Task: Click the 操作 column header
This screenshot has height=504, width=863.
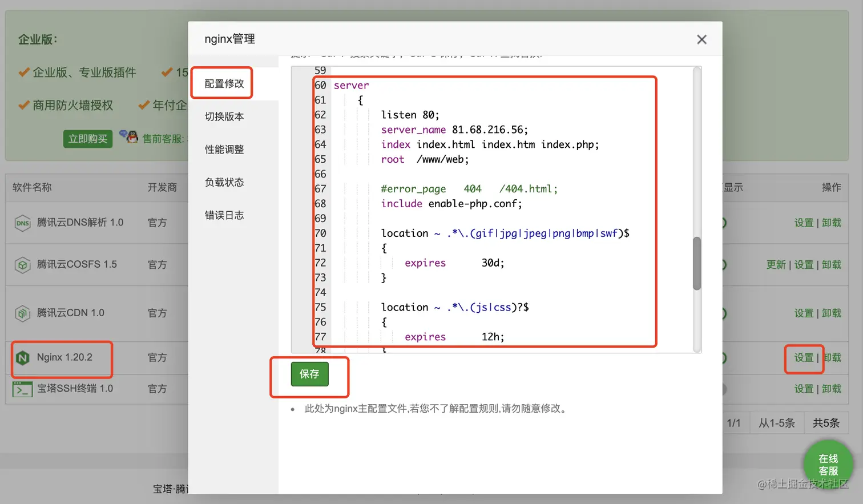Action: coord(832,187)
